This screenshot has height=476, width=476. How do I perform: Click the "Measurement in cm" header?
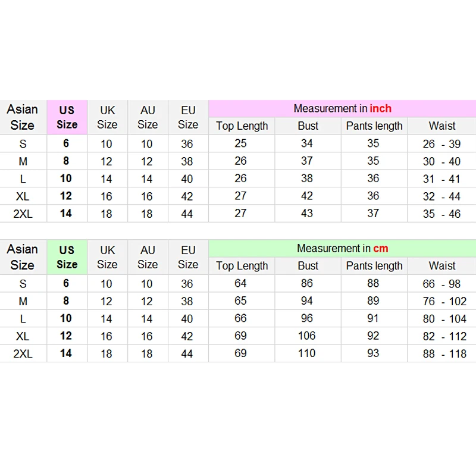click(x=342, y=248)
